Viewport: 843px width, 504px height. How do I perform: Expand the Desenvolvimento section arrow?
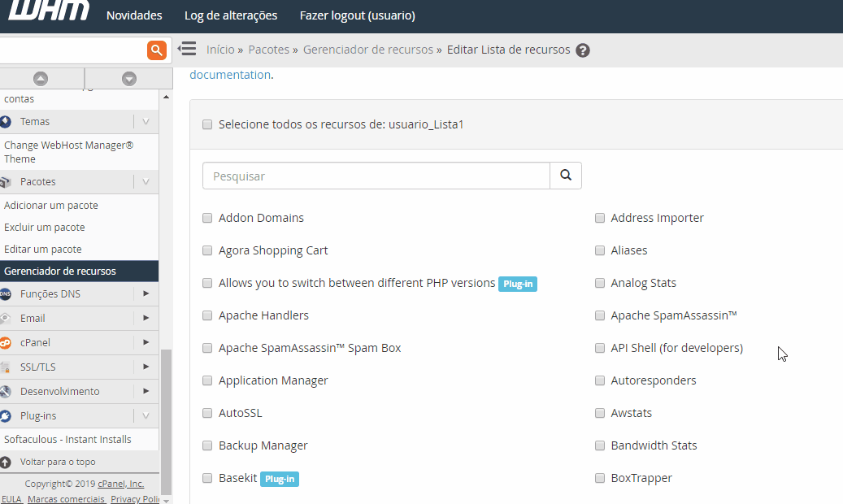[146, 391]
